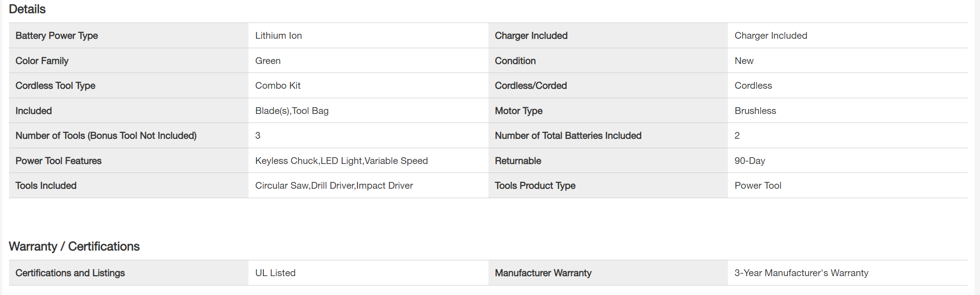Click the Warranty / Certifications heading
Viewport: 980px width, 295px height.
[x=74, y=246]
